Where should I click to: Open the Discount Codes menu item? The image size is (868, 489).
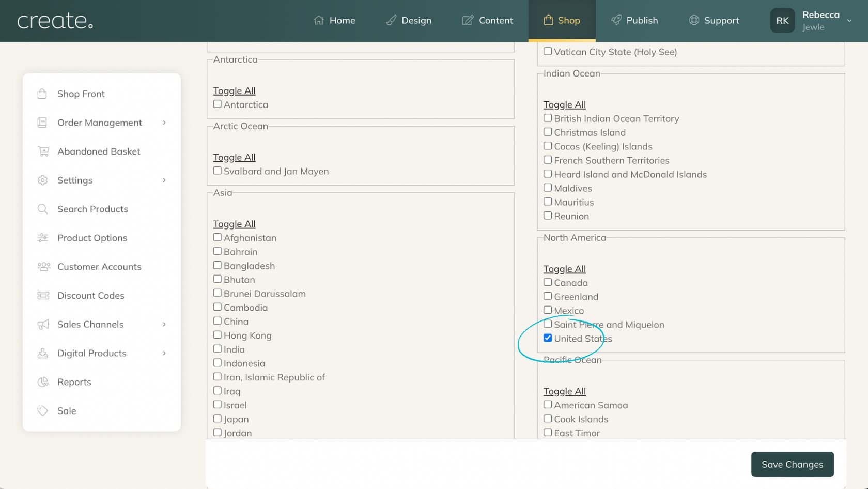pos(101,296)
